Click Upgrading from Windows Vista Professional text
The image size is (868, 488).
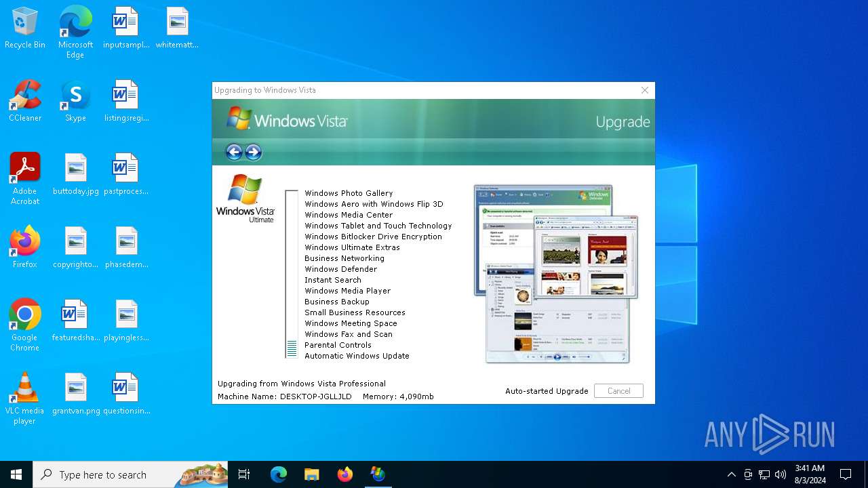[x=302, y=384]
